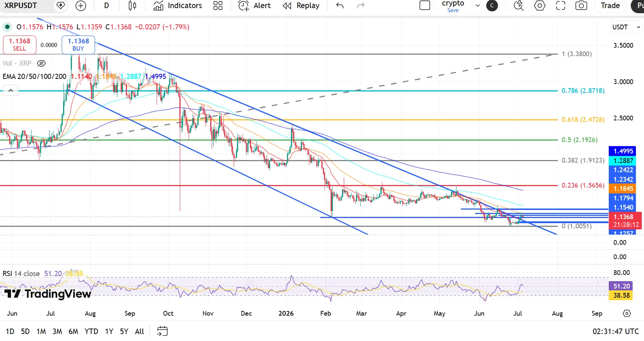
Task: Open the time axis settings gear
Action: (627, 313)
